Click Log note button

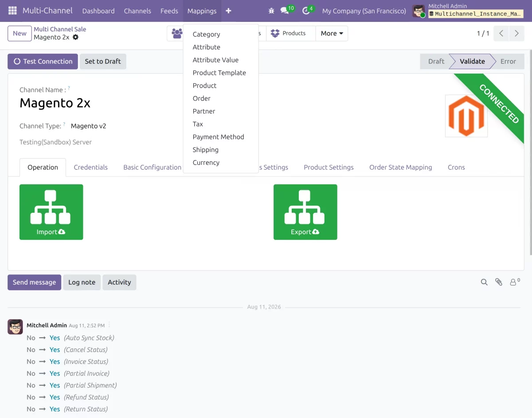point(82,282)
